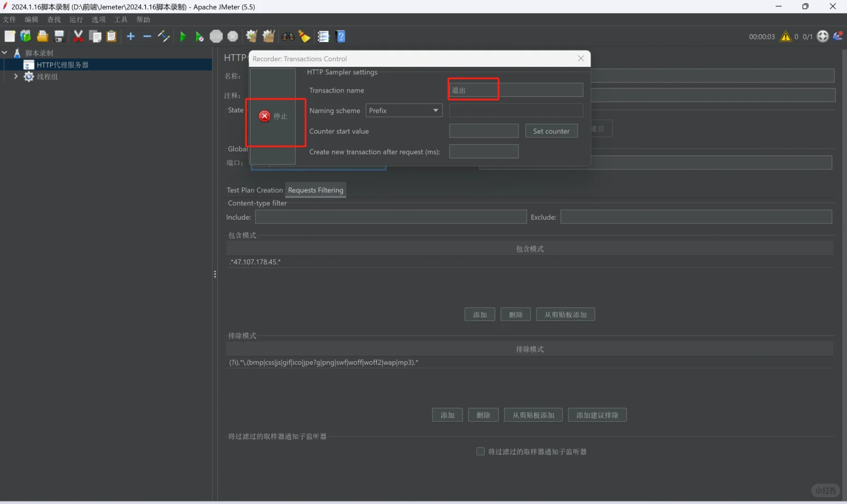
Task: Open the 文件 menu
Action: point(9,20)
